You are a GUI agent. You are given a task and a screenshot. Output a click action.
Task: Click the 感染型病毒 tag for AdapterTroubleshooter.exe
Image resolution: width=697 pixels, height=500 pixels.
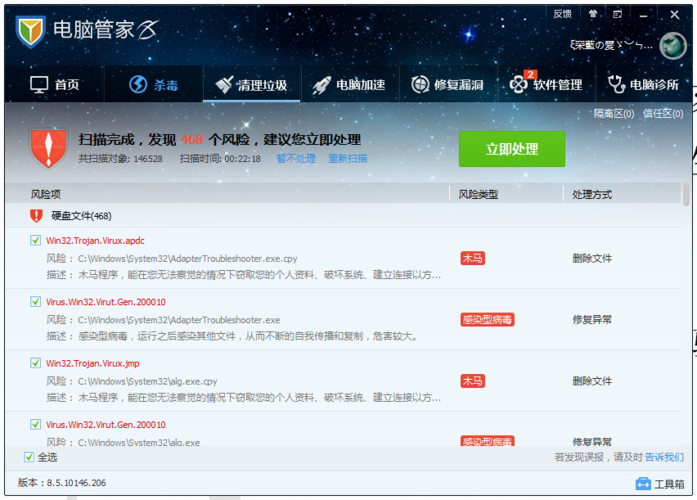click(x=487, y=320)
